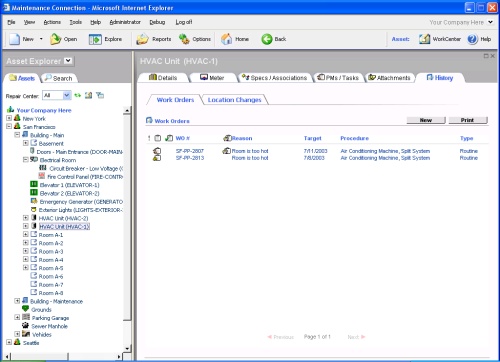Open the dropdown arrow beside New

click(x=41, y=39)
